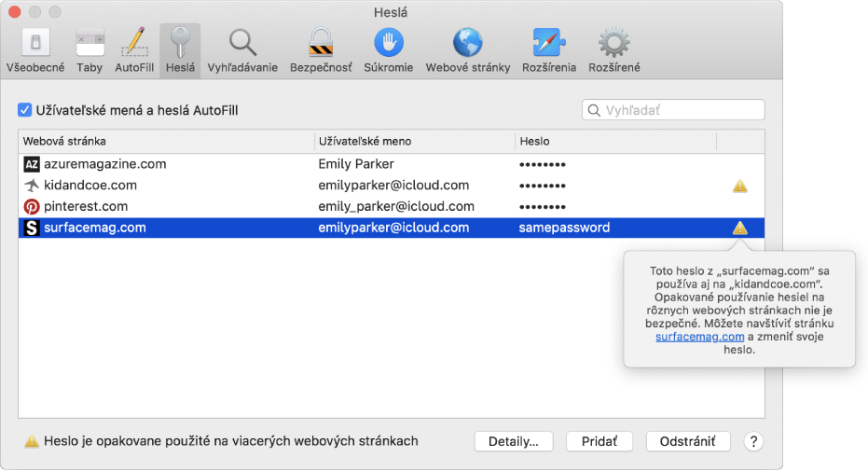Image resolution: width=868 pixels, height=471 pixels.
Task: Open the Súkromie hand icon pane
Action: 389,51
